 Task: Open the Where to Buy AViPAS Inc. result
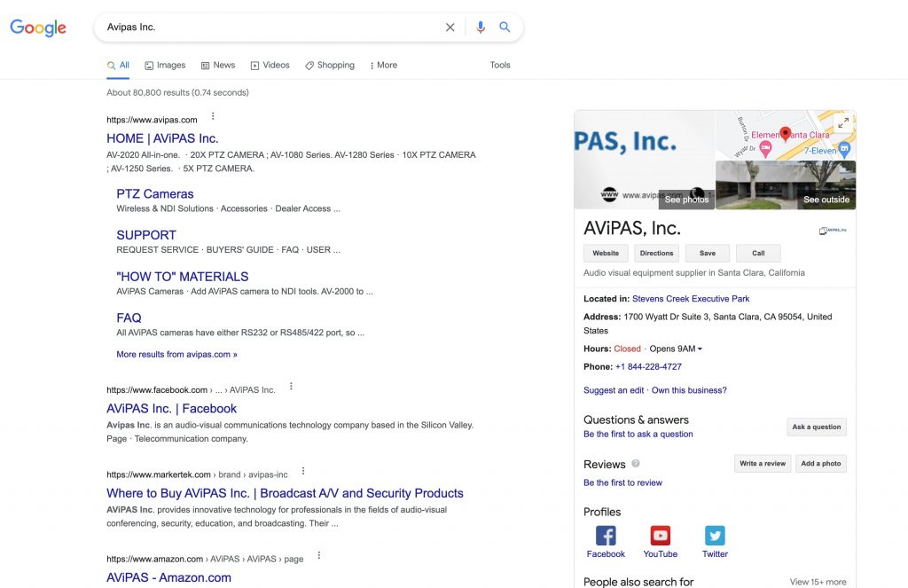click(285, 493)
